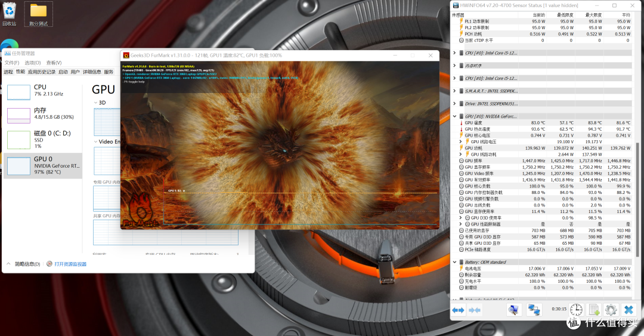Select GPU 核心负载 row in HWiNFO

tap(541, 186)
